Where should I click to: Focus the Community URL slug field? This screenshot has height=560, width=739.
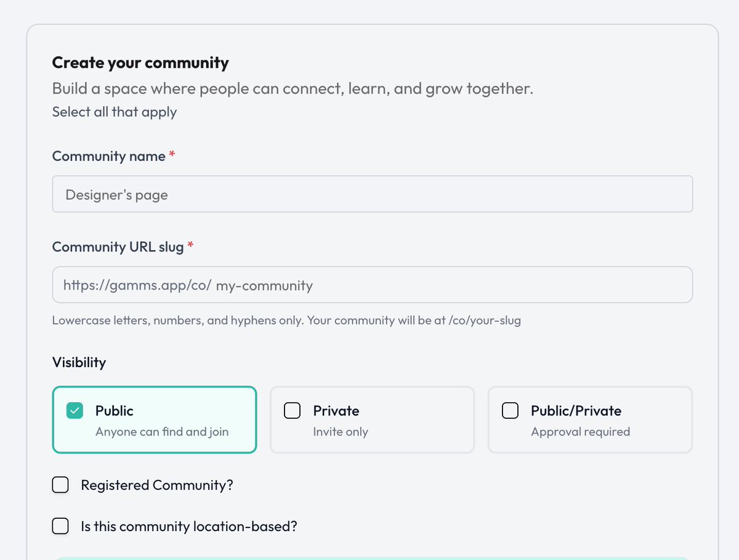[x=373, y=285]
